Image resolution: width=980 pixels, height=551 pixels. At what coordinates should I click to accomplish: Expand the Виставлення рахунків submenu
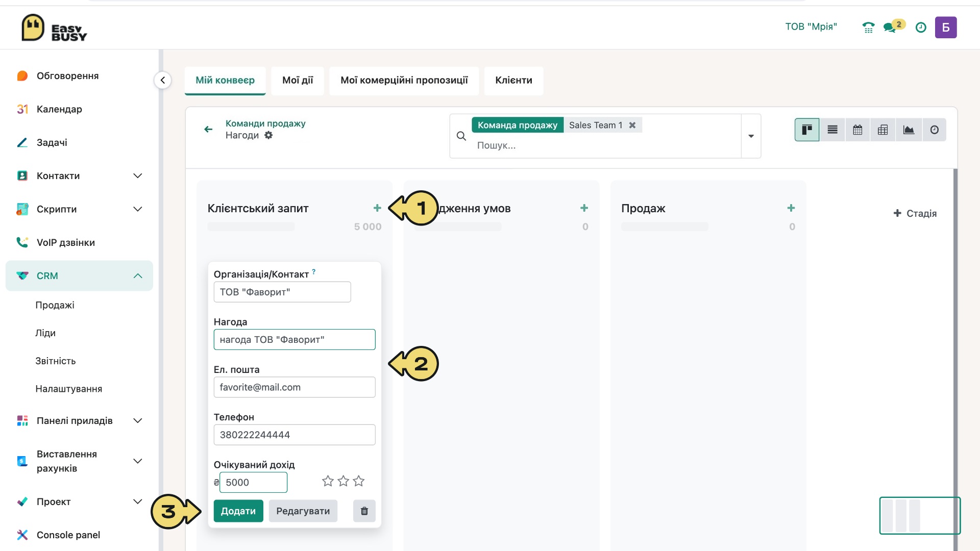coord(137,461)
